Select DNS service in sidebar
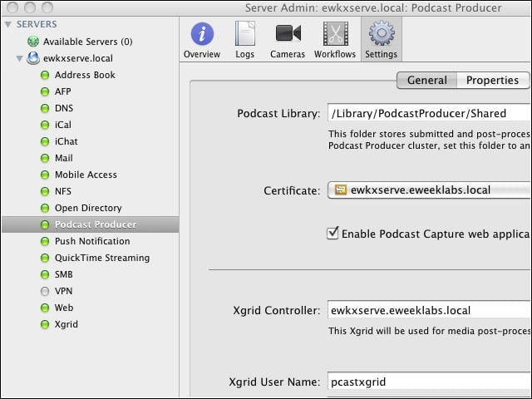Screen dimensions: 532x399 coord(64,108)
